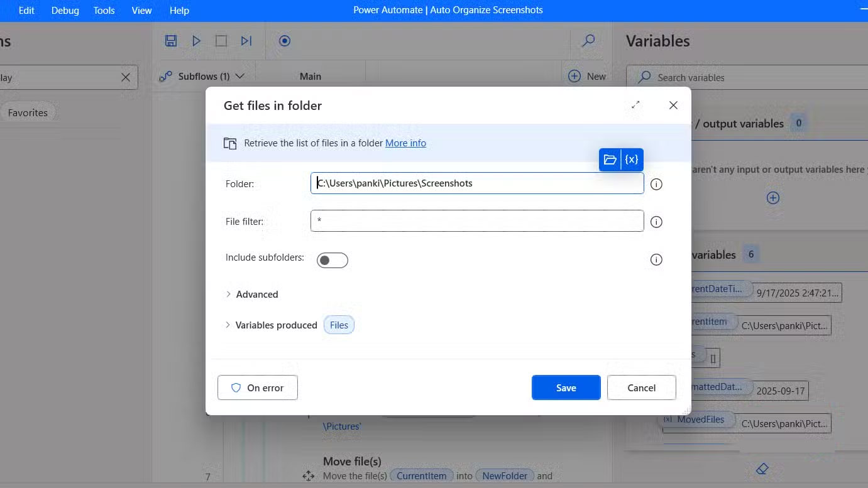
Task: Expand the Advanced section
Action: pyautogui.click(x=251, y=294)
